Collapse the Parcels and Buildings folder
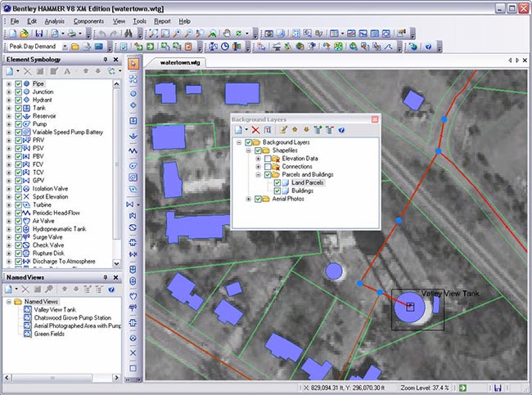This screenshot has width=532, height=395. [257, 174]
